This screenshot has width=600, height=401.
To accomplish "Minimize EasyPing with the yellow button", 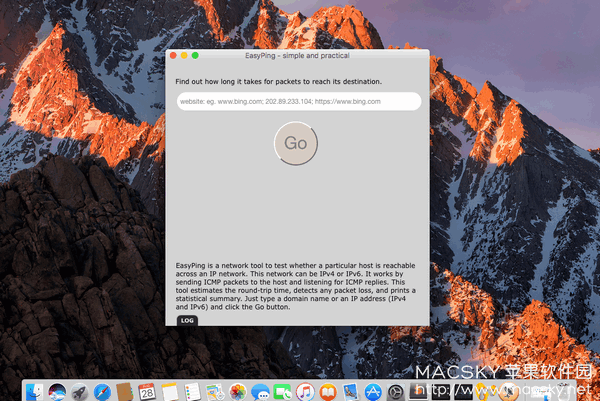I will (184, 55).
